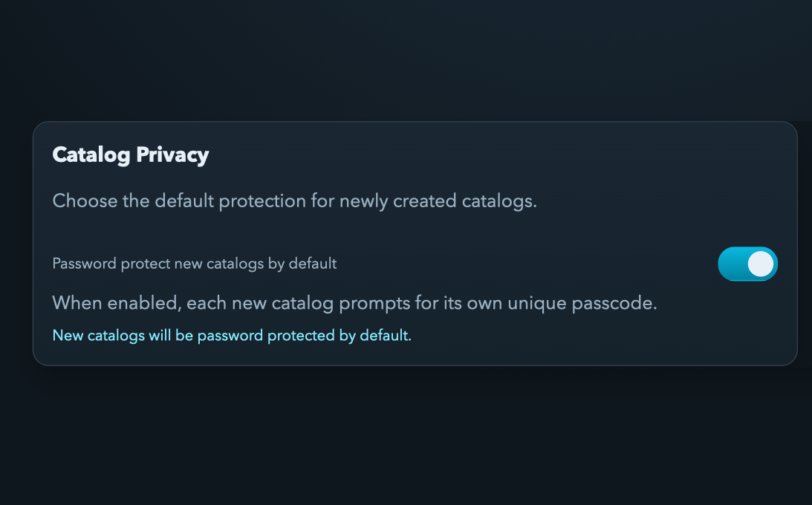Click the text explaining unique passcode prompts
This screenshot has height=505, width=812.
pos(354,302)
